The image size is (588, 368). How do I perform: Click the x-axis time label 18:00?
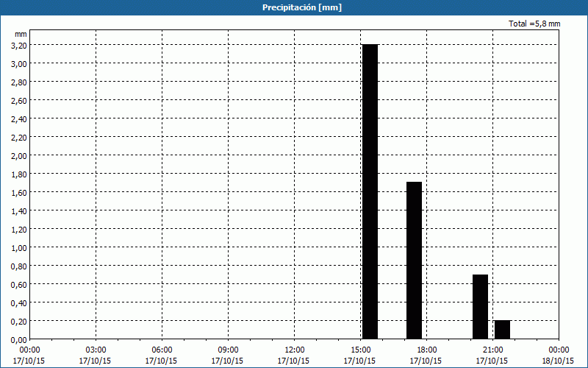[427, 350]
